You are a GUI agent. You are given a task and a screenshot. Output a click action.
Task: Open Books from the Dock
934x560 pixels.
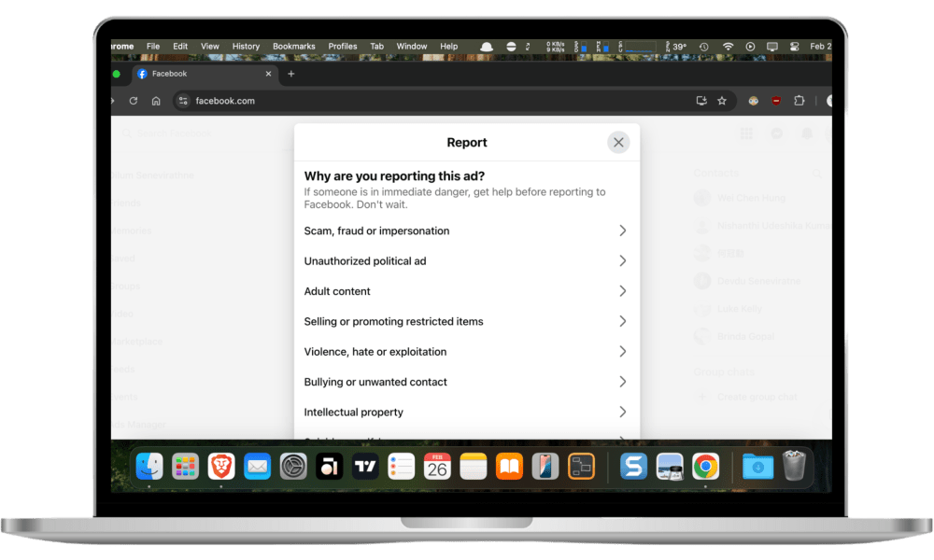509,467
